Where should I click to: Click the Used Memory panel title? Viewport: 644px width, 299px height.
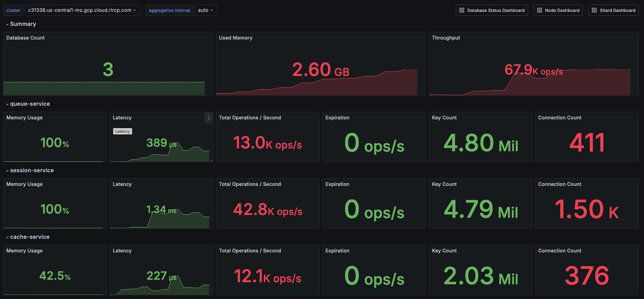pos(235,38)
